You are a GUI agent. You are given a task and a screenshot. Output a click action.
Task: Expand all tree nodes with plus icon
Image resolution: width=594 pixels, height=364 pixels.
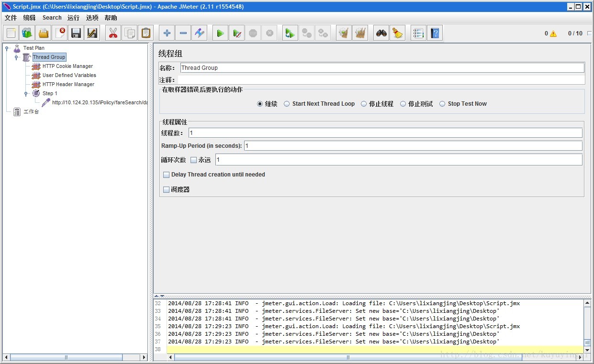coord(167,33)
